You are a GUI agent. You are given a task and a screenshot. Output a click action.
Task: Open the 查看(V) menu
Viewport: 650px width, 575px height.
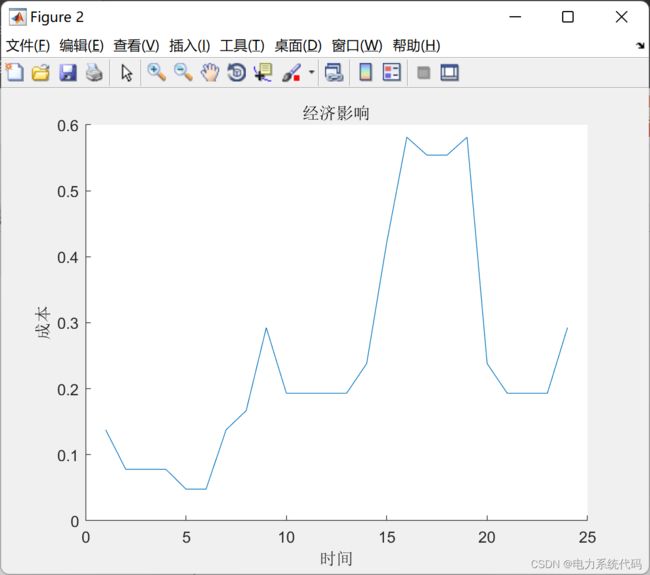click(136, 46)
